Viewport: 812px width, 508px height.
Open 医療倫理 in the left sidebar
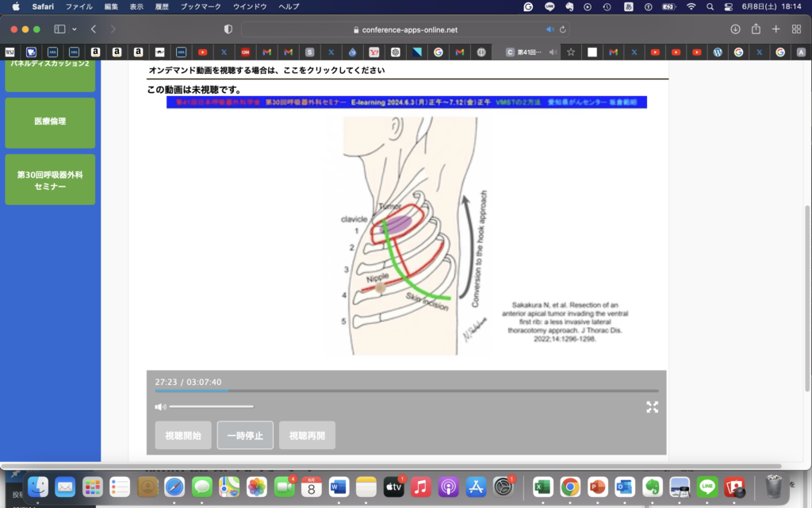tap(50, 122)
